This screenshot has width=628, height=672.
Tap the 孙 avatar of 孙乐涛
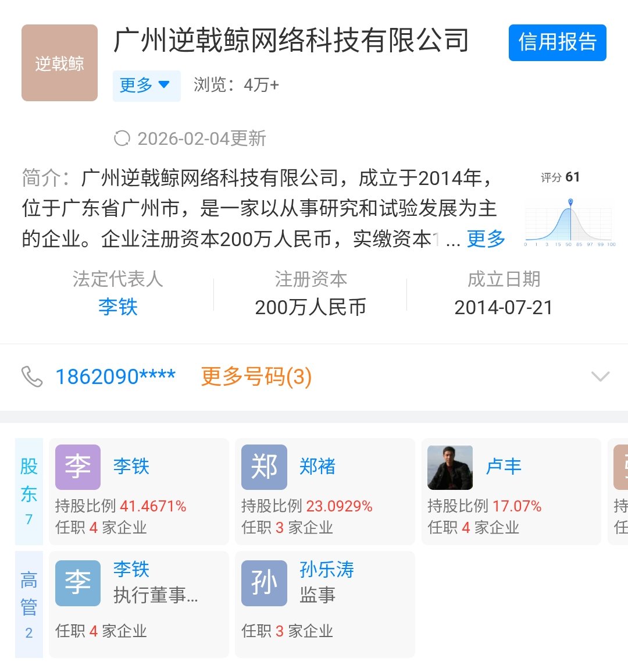(265, 583)
